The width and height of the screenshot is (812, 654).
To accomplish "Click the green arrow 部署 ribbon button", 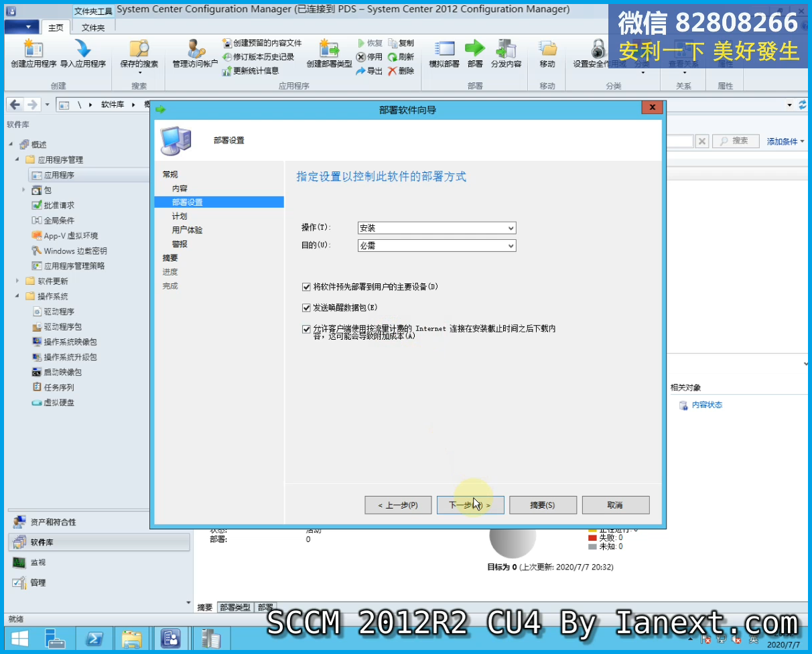I will coord(475,54).
